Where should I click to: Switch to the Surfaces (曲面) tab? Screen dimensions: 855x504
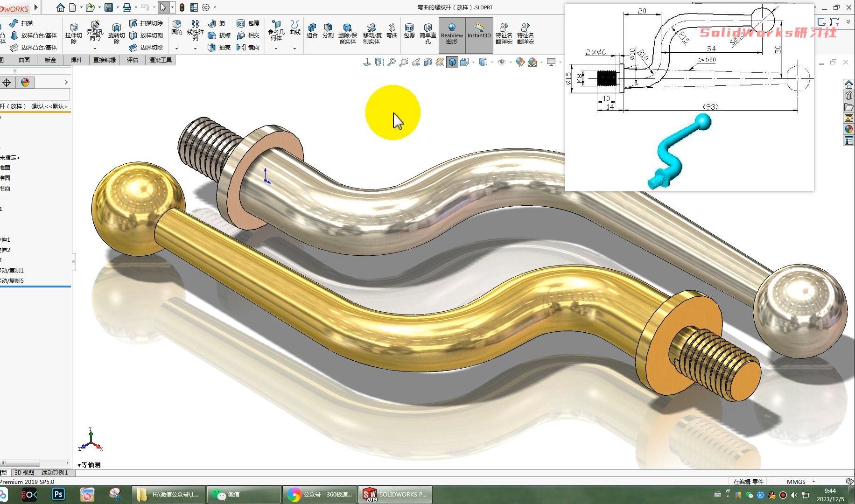(24, 60)
